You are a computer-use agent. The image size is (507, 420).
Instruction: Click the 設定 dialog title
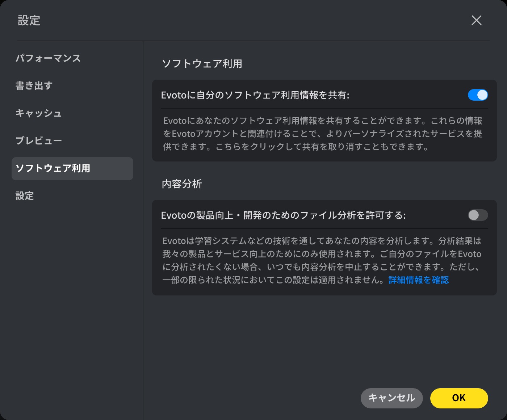pyautogui.click(x=29, y=20)
